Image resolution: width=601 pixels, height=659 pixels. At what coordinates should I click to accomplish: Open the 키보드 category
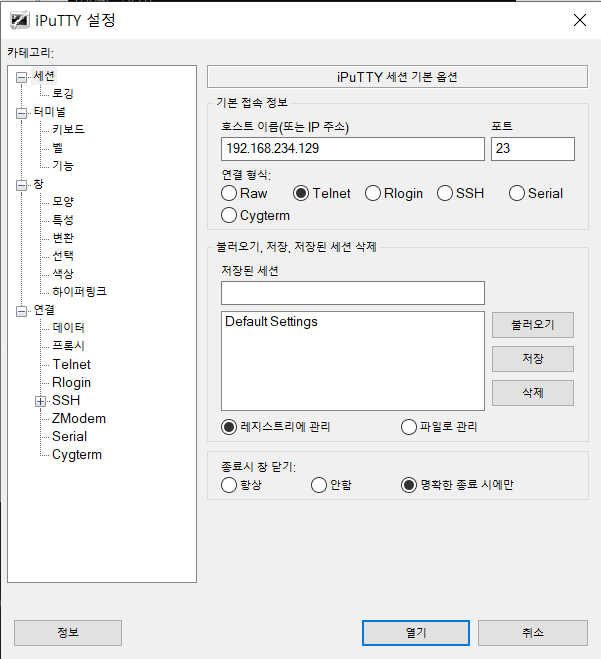tap(68, 129)
